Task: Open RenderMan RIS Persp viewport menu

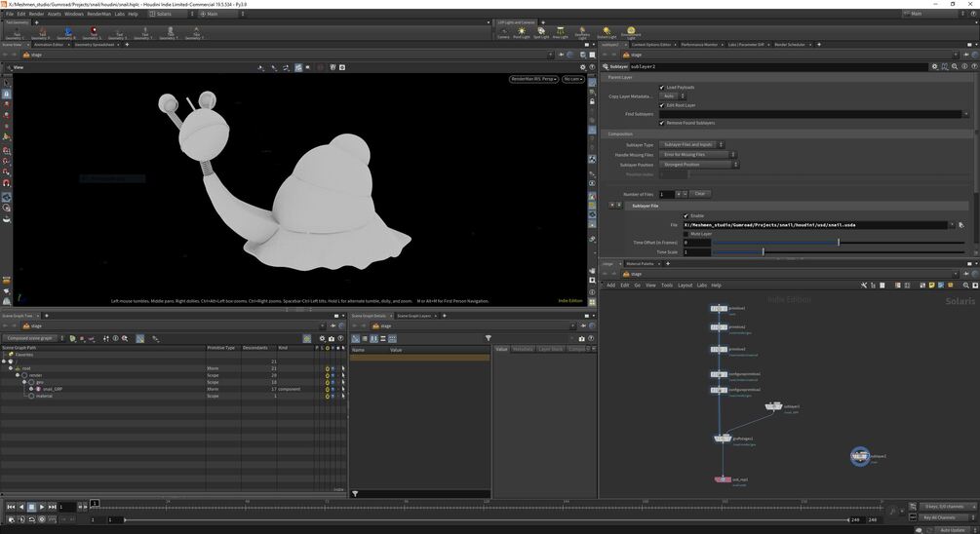Action: pyautogui.click(x=533, y=79)
